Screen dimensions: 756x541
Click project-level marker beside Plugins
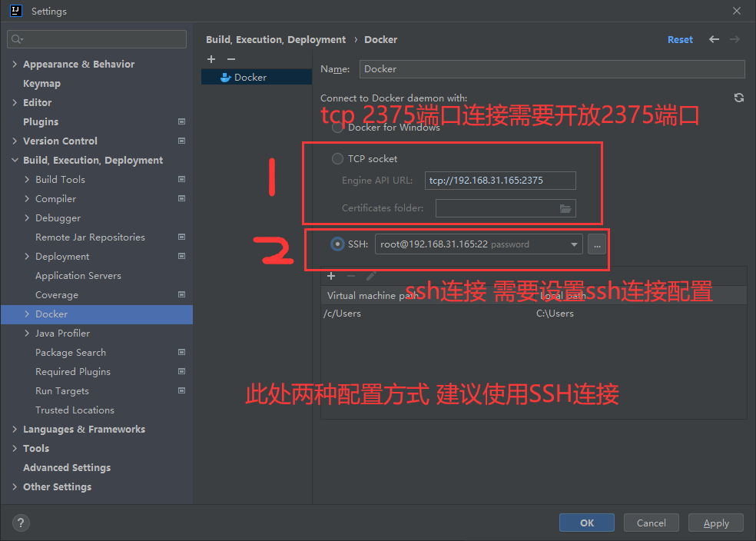point(182,121)
